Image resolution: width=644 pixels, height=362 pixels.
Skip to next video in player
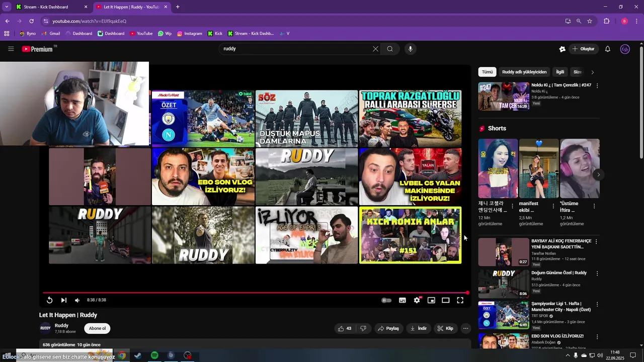point(63,300)
